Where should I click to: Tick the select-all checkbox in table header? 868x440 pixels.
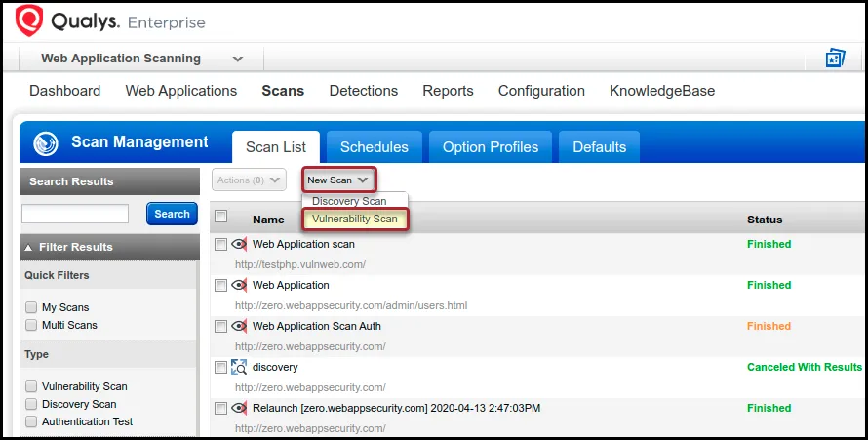pyautogui.click(x=220, y=217)
